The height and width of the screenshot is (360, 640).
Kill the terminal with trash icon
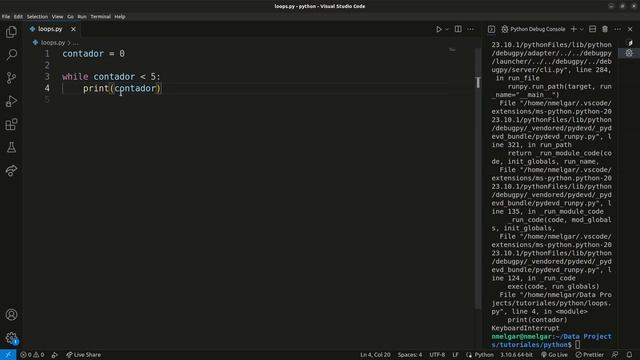click(605, 29)
